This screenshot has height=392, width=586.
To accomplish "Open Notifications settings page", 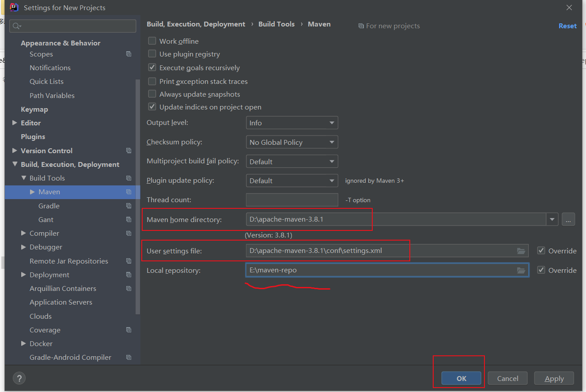I will [50, 68].
